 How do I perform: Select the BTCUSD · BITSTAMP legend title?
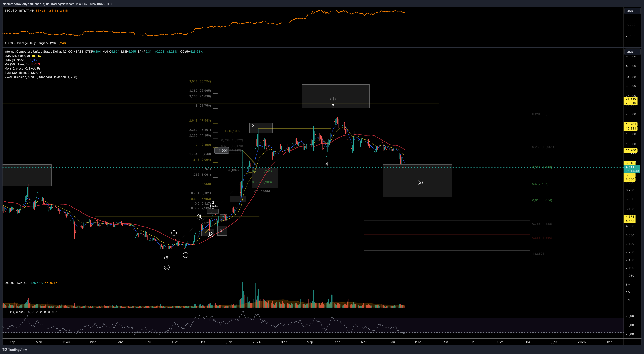tap(19, 11)
